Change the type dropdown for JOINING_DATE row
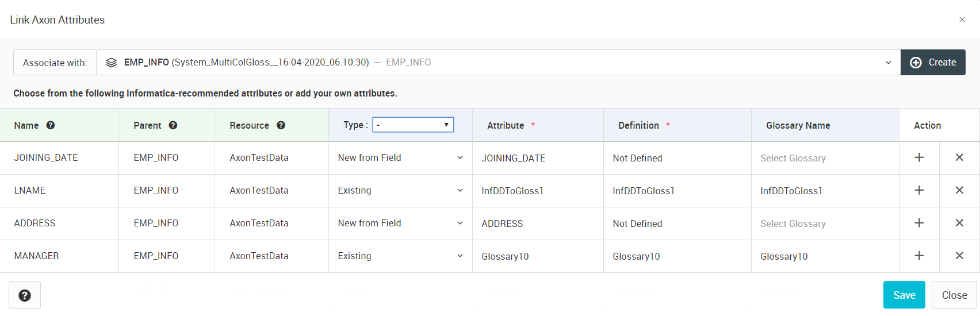The height and width of the screenshot is (316, 980). click(400, 157)
